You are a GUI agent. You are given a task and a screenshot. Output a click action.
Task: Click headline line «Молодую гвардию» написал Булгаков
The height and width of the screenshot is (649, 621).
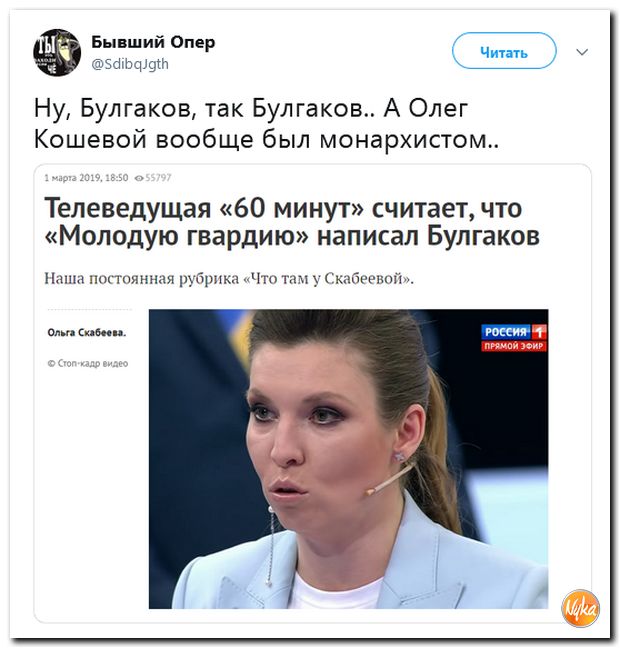(292, 236)
